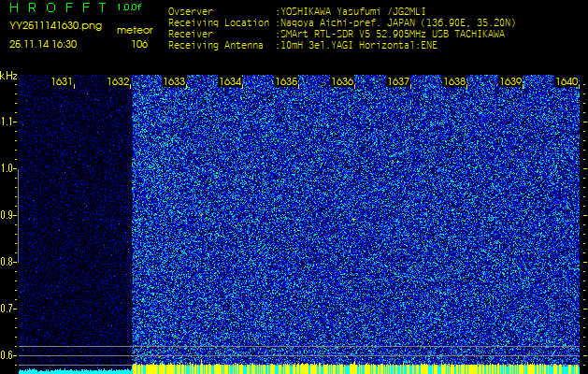The image size is (588, 374).
Task: Click the HROFFT title text
Action: click(x=59, y=7)
